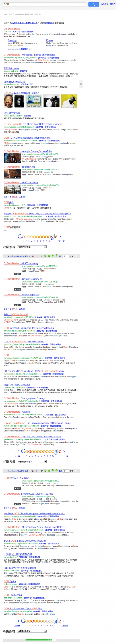Click the blue magnifier search button
Viewport: 116px width, 644px height.
pyautogui.click(x=94, y=4)
